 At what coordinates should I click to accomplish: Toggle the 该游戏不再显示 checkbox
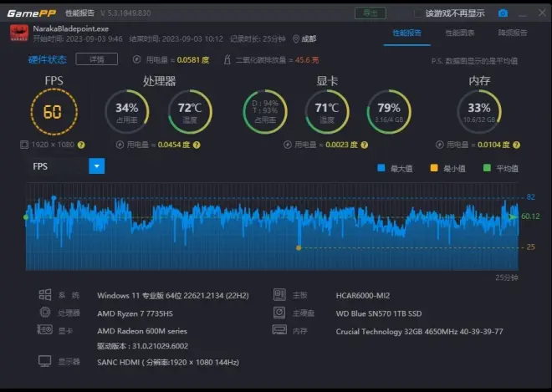click(417, 13)
